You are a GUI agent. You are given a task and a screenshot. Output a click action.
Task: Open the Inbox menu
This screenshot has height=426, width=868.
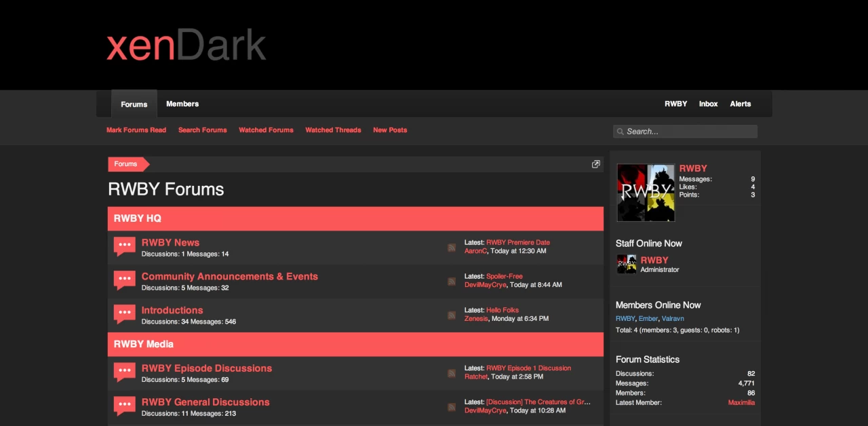(708, 104)
